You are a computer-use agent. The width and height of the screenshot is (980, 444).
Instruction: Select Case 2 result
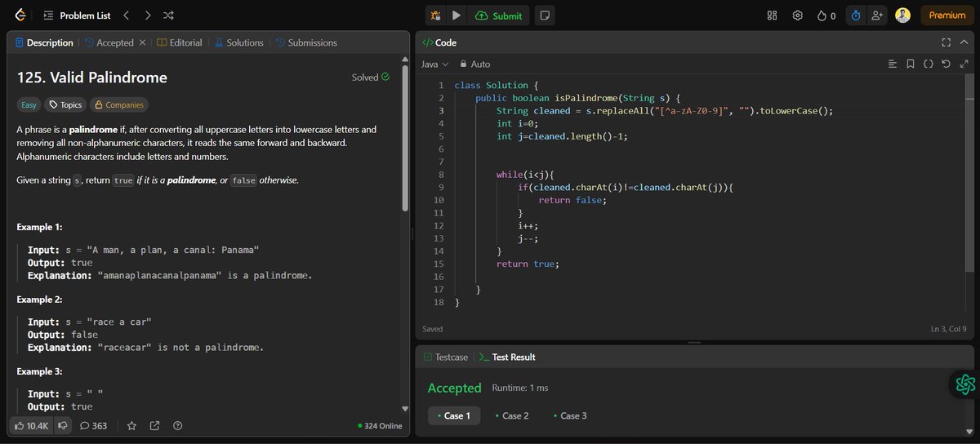coord(511,415)
